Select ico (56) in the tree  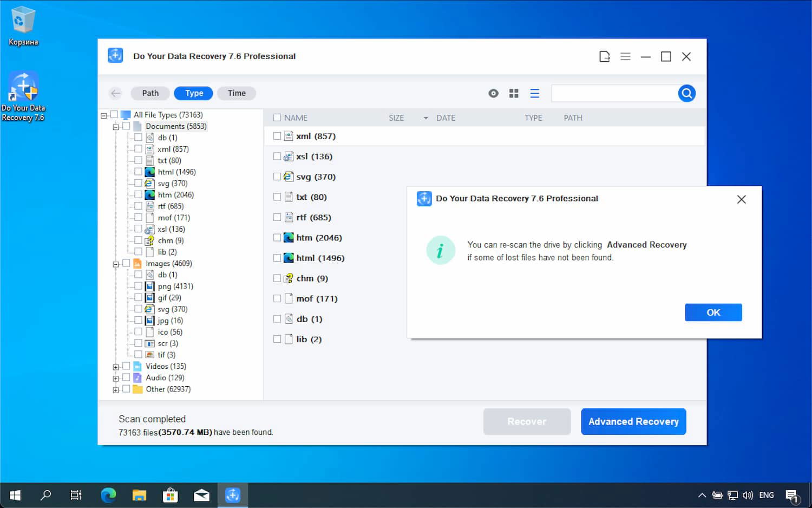click(170, 332)
